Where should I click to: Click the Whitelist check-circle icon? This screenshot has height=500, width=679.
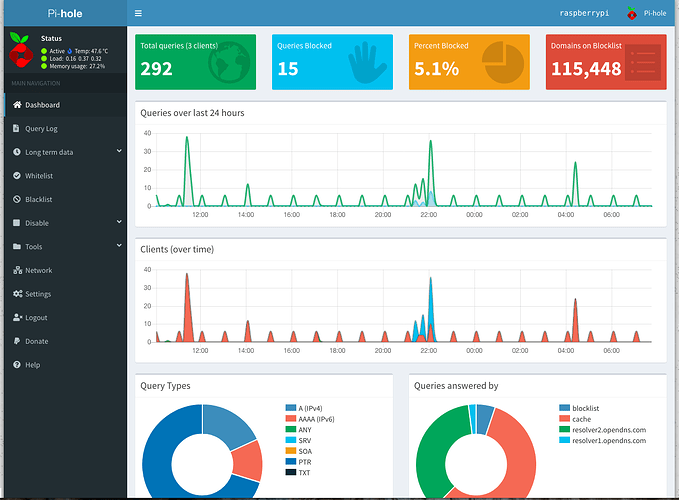(17, 176)
